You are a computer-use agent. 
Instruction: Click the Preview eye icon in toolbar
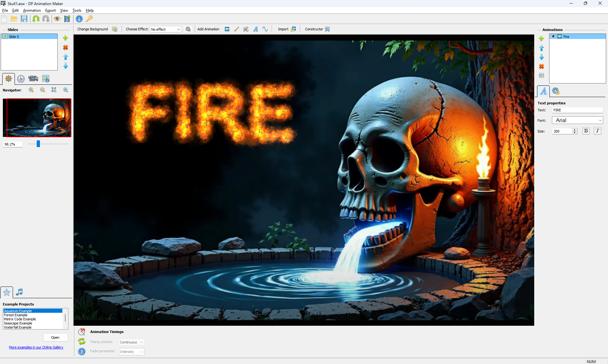pyautogui.click(x=57, y=19)
